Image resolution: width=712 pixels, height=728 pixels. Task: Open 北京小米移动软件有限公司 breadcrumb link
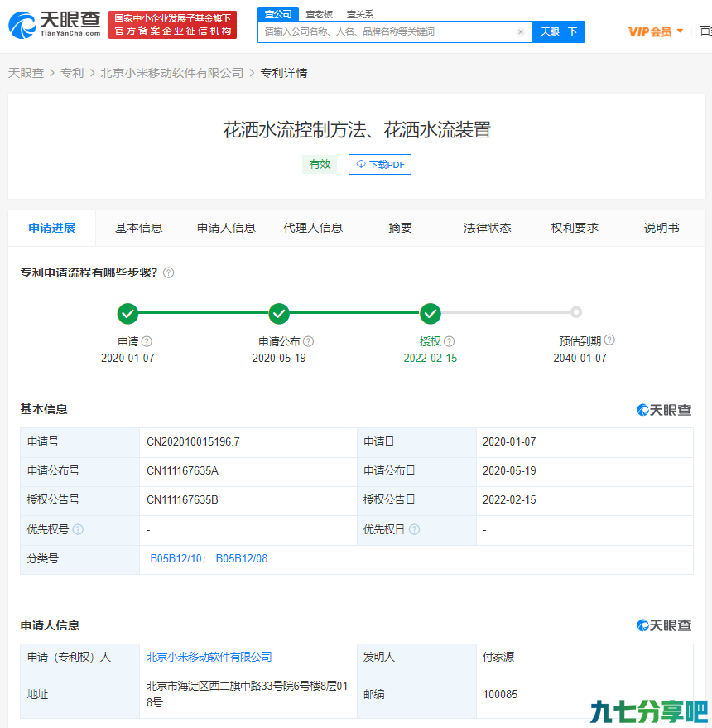[x=171, y=73]
